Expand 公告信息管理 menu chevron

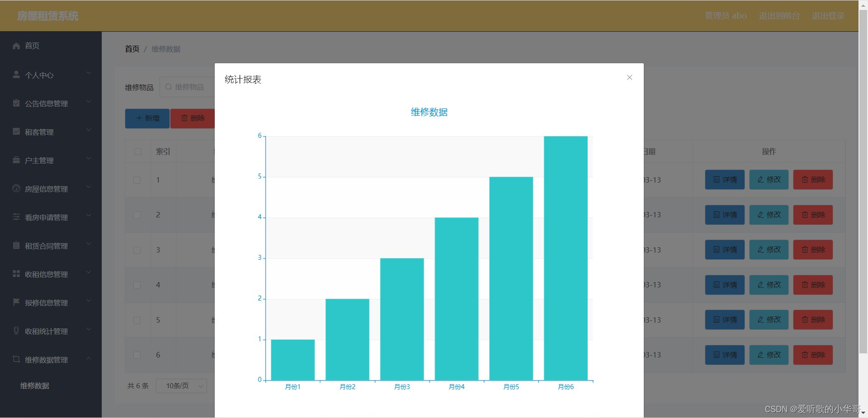tap(89, 101)
